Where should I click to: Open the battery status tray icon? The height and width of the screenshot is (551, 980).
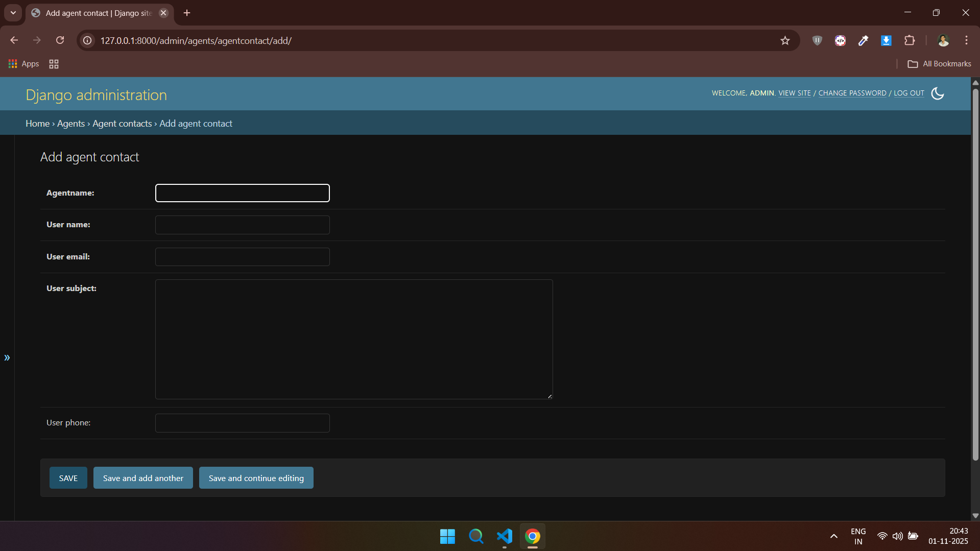click(x=913, y=536)
